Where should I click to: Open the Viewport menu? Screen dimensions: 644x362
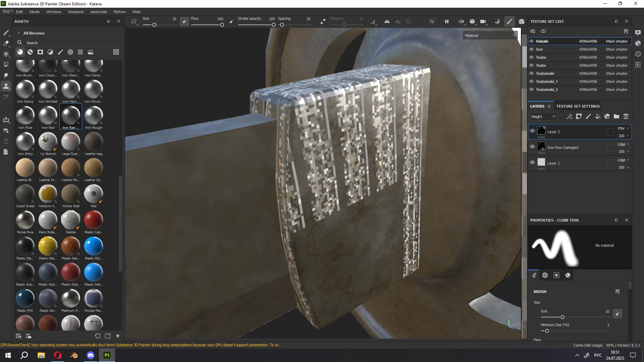click(x=75, y=12)
